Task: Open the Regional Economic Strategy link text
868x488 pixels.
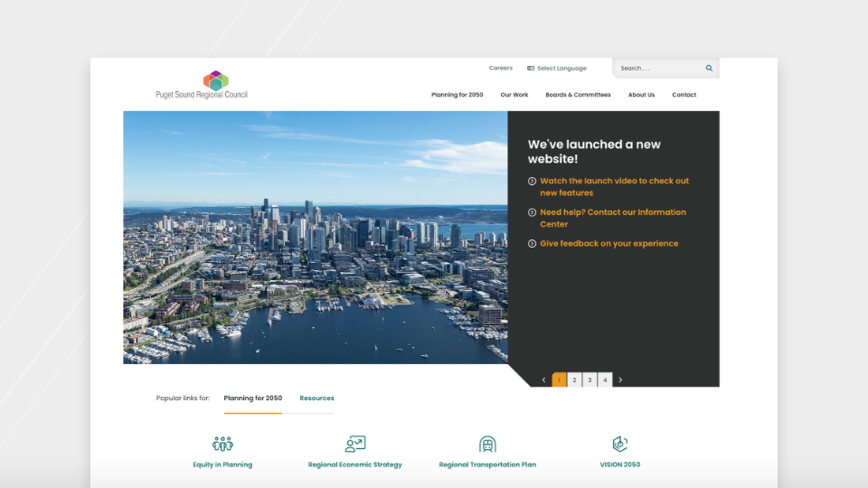Action: click(354, 465)
